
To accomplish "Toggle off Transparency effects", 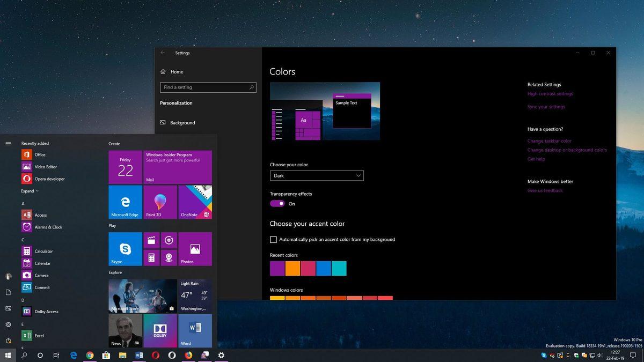I will tap(276, 203).
